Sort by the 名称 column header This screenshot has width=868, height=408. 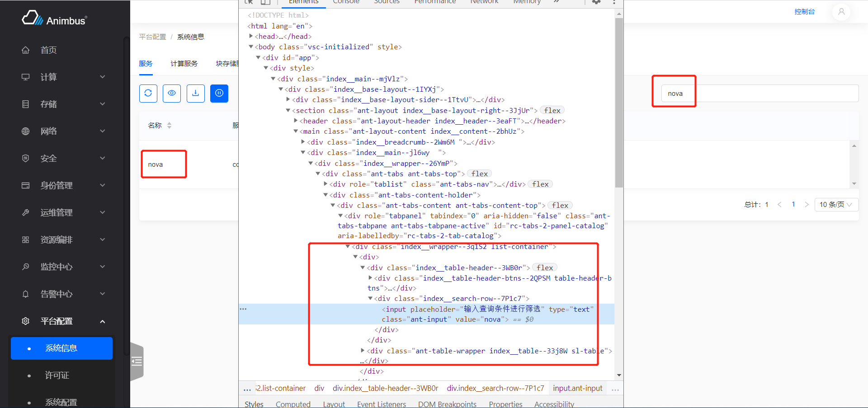click(x=160, y=126)
